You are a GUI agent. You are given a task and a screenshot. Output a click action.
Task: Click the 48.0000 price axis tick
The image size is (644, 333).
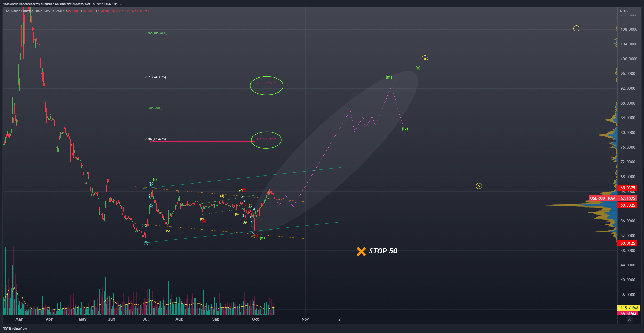click(628, 250)
